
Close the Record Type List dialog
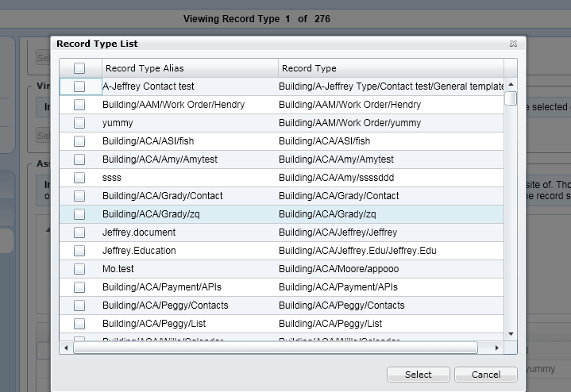click(x=514, y=44)
